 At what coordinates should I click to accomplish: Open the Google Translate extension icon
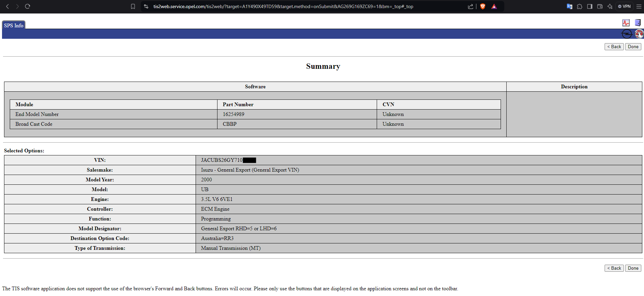[570, 6]
